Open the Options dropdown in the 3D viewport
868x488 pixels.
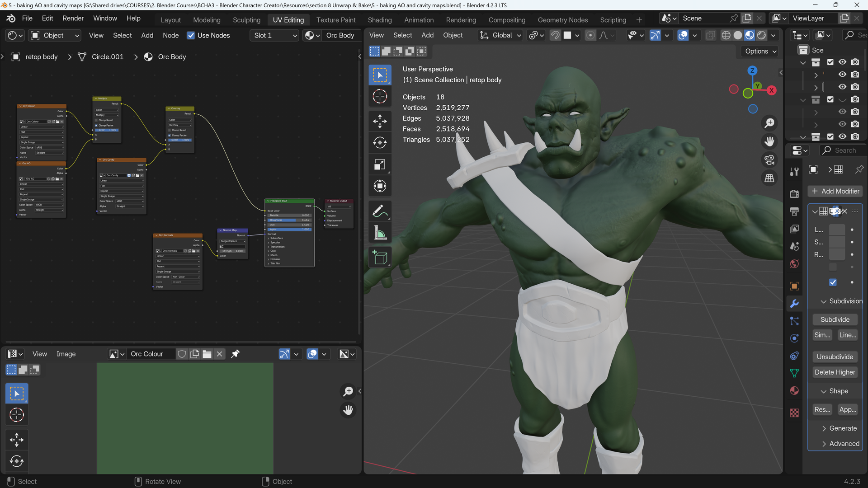tap(759, 51)
